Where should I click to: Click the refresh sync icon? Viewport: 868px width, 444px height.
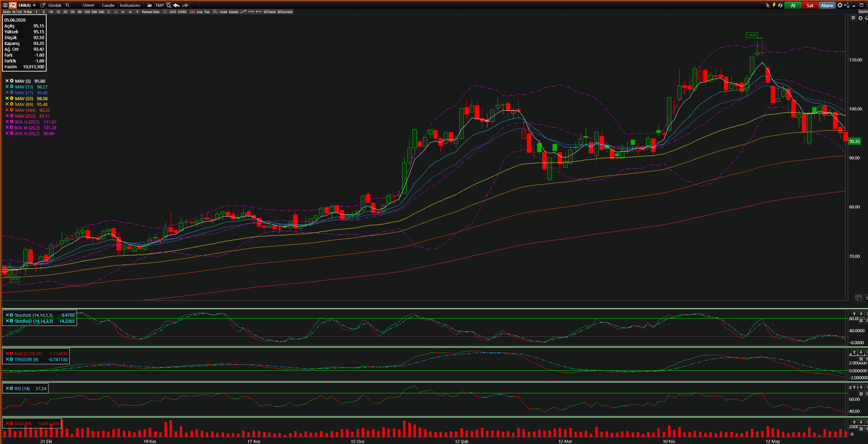(x=780, y=5)
